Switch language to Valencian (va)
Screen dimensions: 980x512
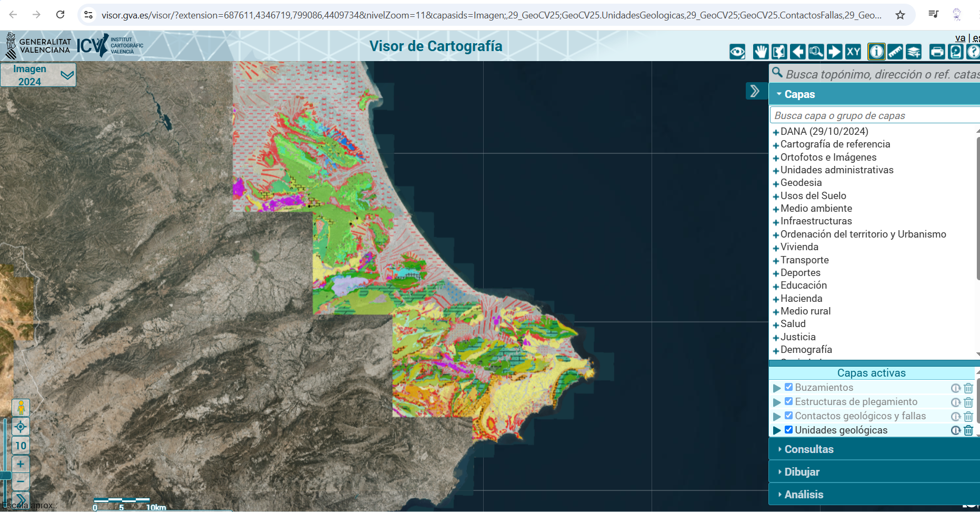(x=960, y=38)
